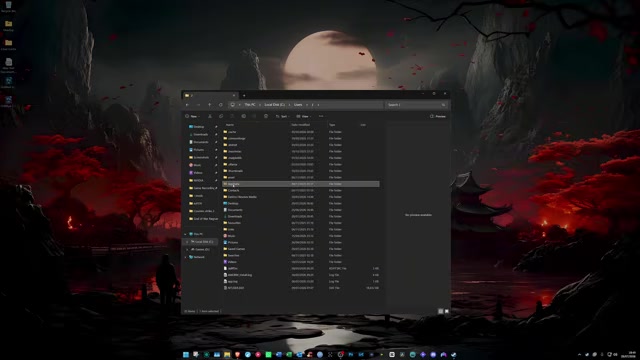Open Game Recording folder in the sidebar
The height and width of the screenshot is (360, 640).
pyautogui.click(x=203, y=188)
